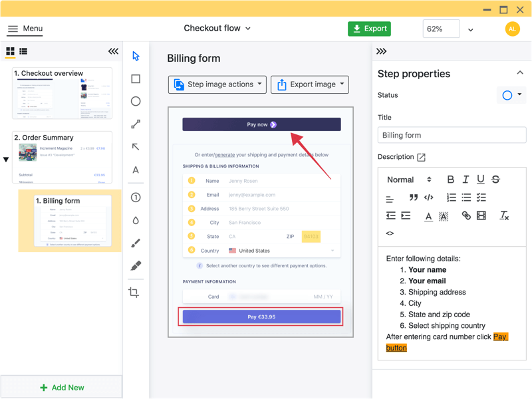Select the blur droplet tool
The width and height of the screenshot is (532, 399).
(x=136, y=221)
